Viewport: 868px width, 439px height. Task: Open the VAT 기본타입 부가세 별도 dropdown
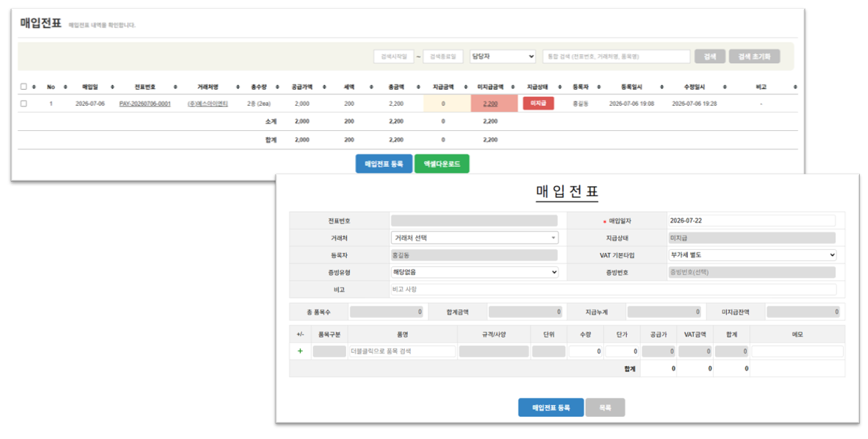(x=753, y=255)
